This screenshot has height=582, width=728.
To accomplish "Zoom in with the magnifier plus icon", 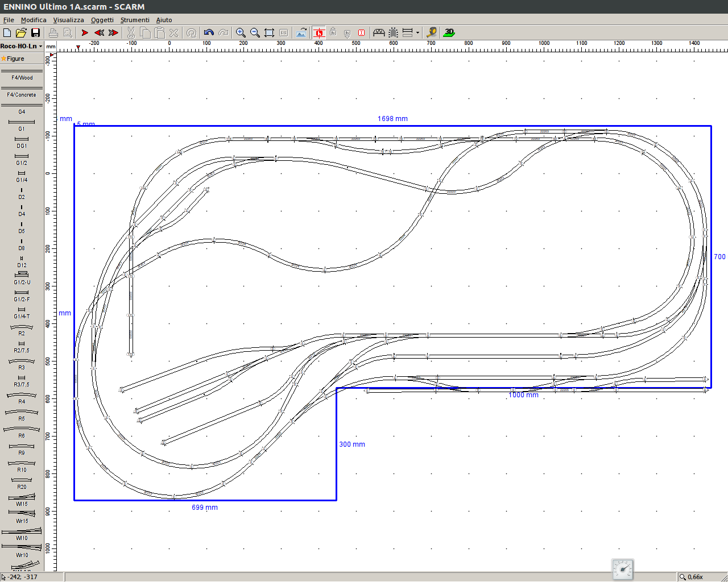I will [x=241, y=33].
